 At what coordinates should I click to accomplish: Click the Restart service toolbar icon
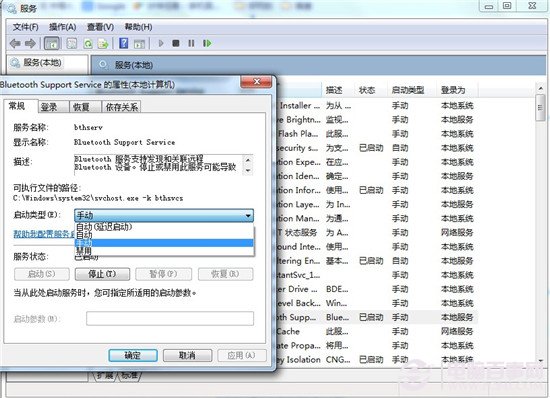click(x=207, y=43)
